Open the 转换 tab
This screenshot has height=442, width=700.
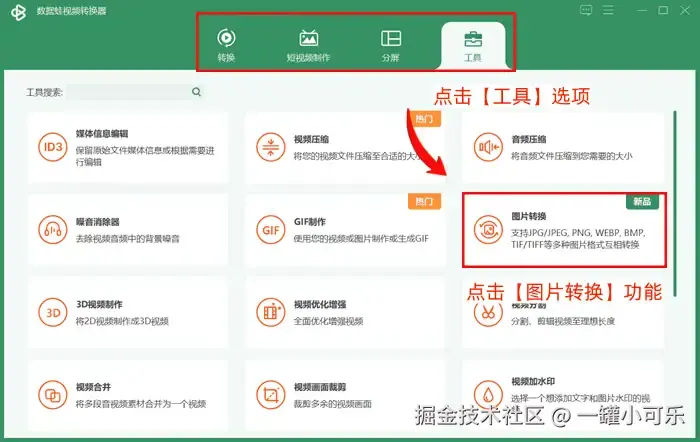tap(226, 46)
